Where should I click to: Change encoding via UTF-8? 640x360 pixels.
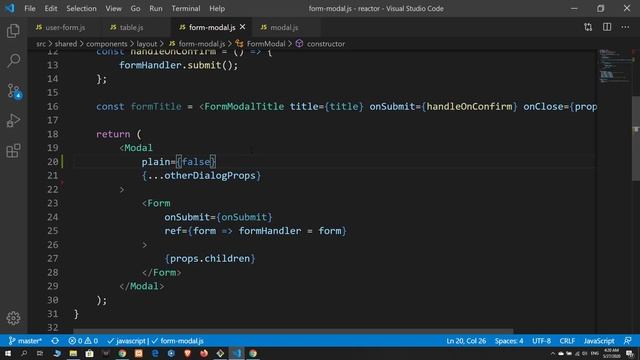[541, 341]
